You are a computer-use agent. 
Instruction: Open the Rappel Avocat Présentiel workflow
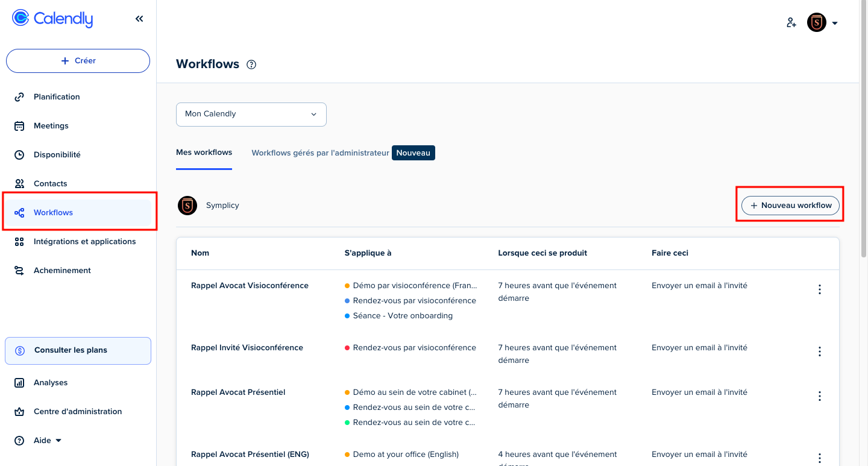point(237,392)
